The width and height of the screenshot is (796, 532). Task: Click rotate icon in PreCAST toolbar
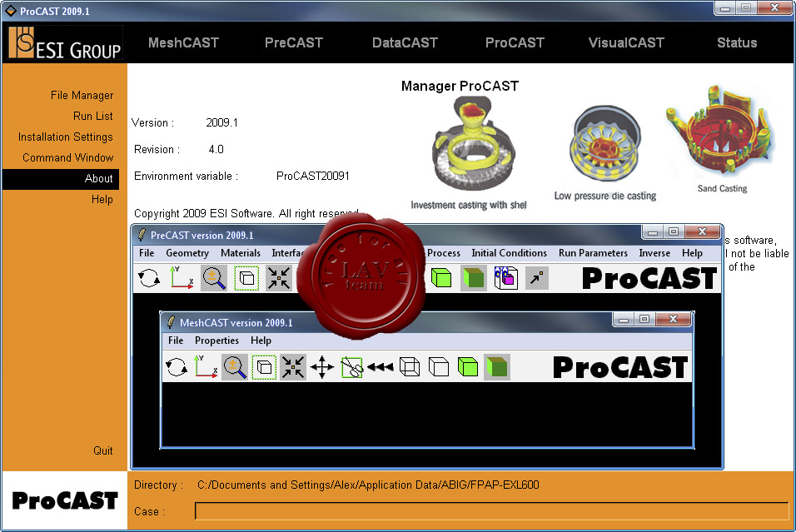[149, 278]
